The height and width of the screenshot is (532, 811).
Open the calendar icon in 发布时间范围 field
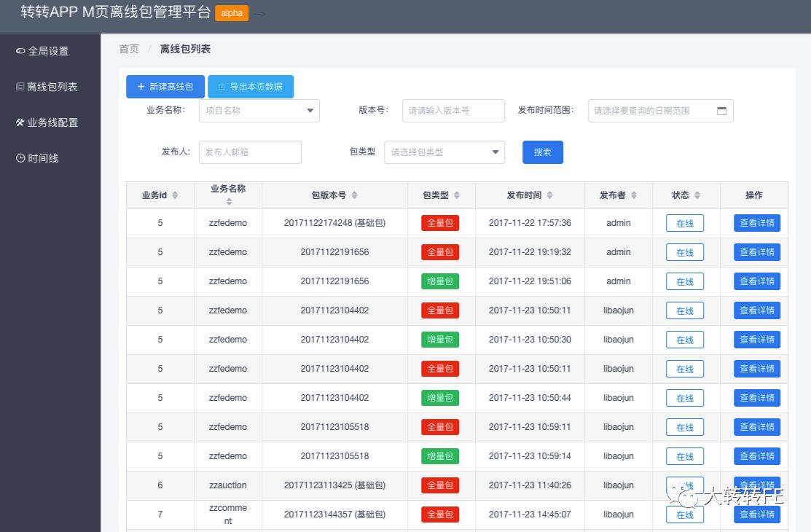click(x=722, y=110)
